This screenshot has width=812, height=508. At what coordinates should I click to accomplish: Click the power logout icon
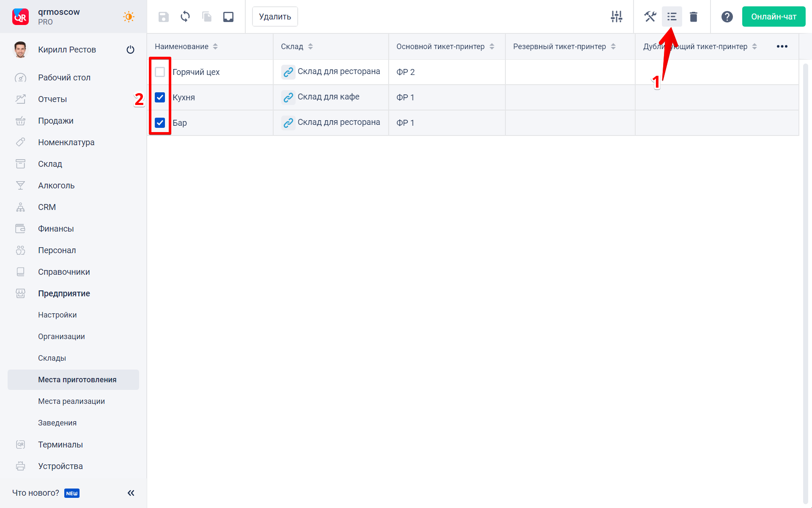tap(130, 50)
